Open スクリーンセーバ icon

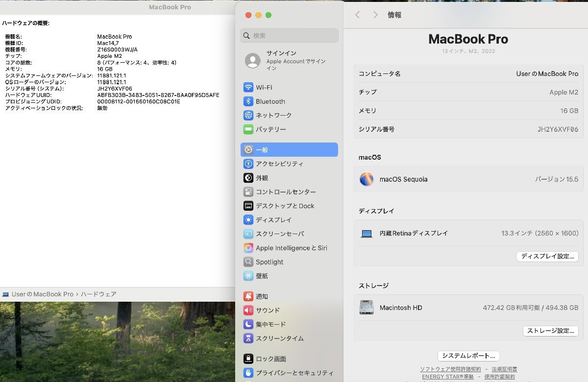click(x=248, y=234)
